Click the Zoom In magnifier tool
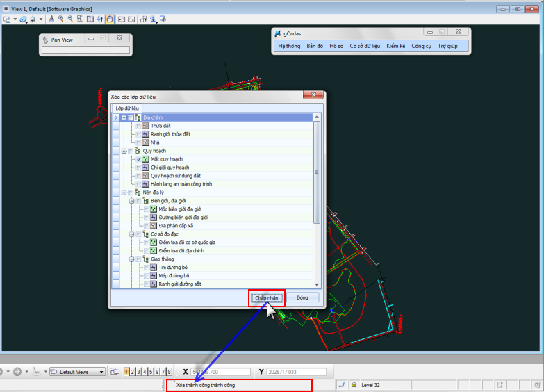This screenshot has width=544, height=392. pyautogui.click(x=61, y=19)
